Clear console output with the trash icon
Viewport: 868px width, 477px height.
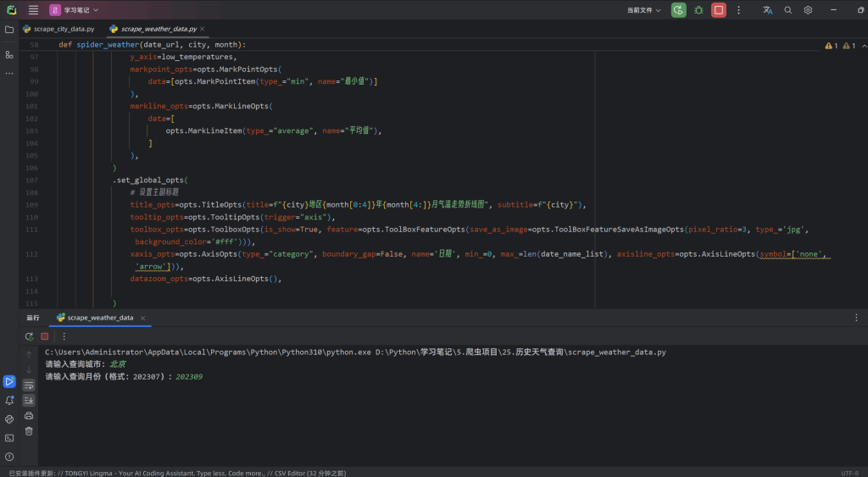pyautogui.click(x=29, y=431)
